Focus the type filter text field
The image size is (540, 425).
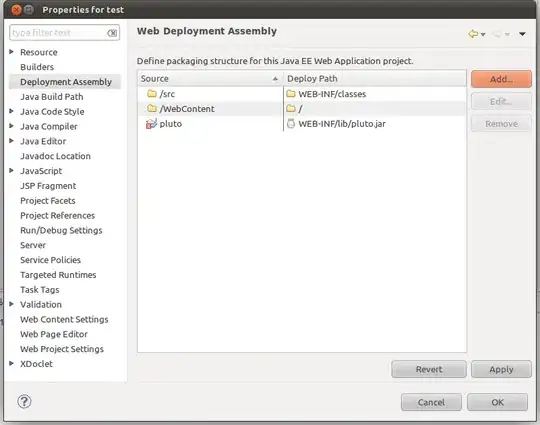coord(58,33)
